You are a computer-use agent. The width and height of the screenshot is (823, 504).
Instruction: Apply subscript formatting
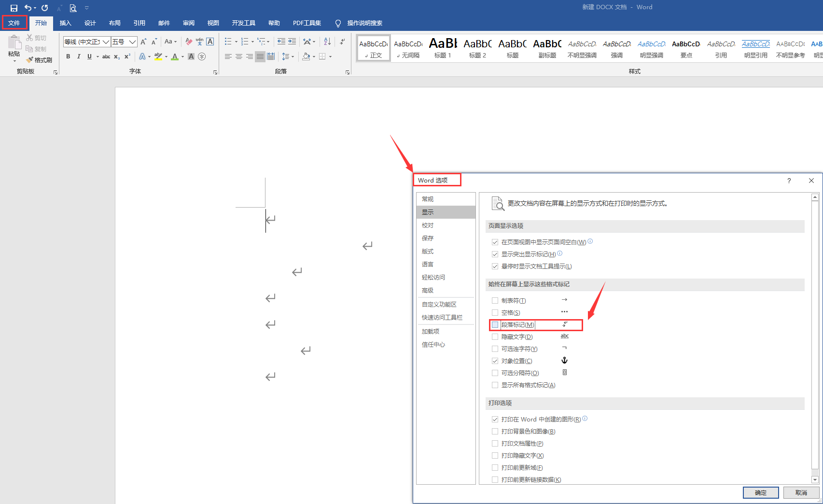click(117, 56)
